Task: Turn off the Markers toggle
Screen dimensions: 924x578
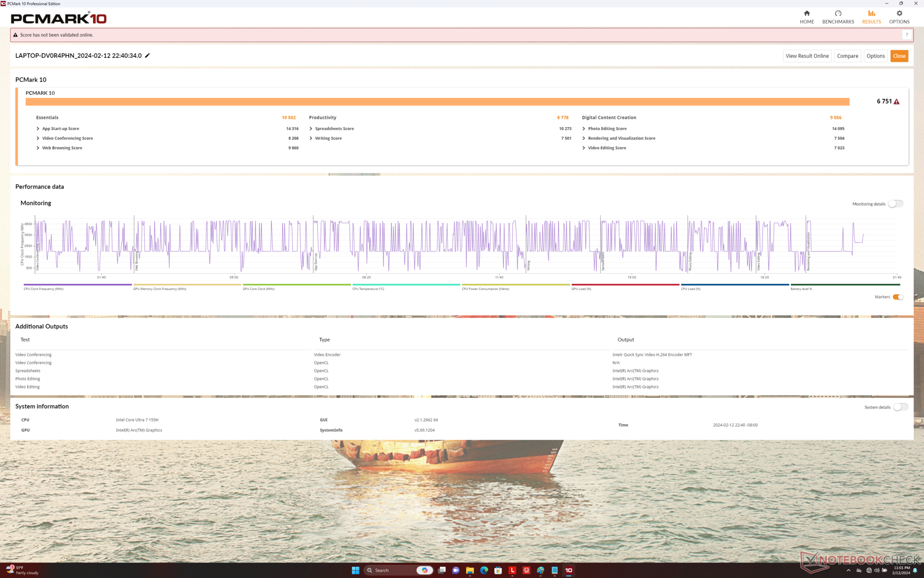Action: [898, 297]
